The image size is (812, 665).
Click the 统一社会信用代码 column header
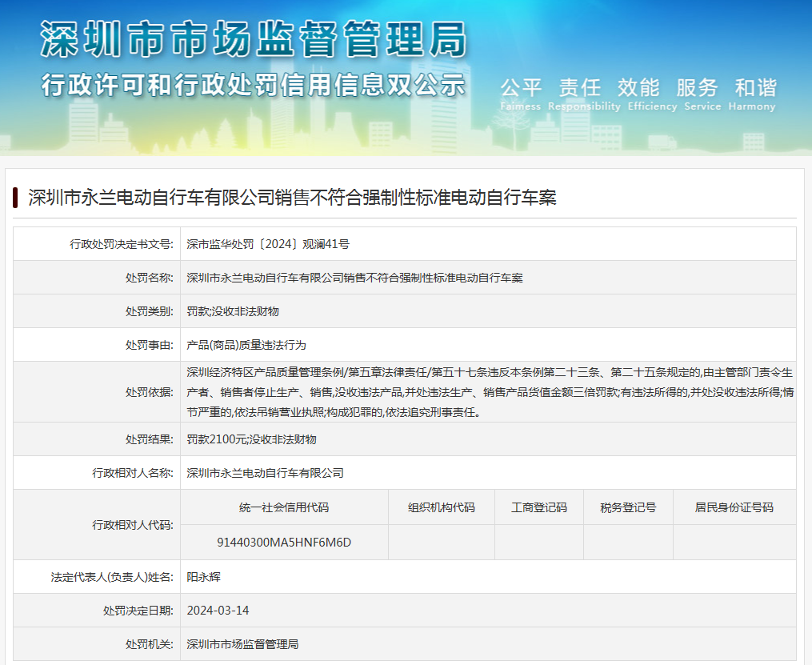click(x=284, y=507)
